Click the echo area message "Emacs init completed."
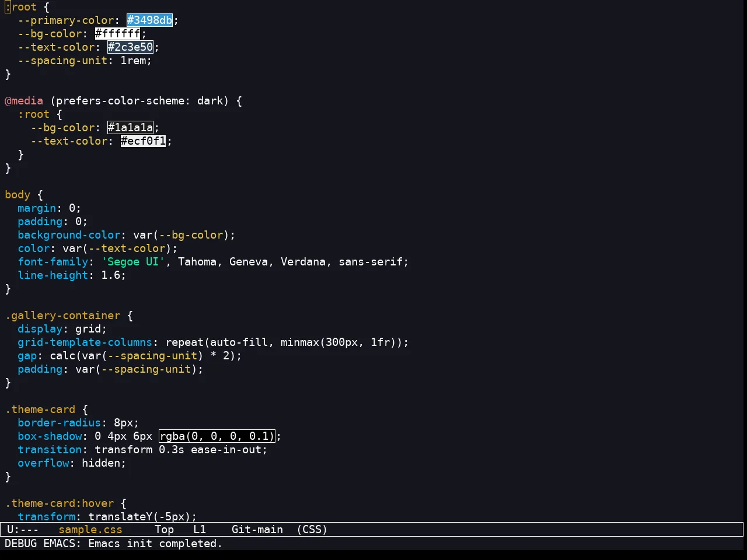 click(155, 544)
